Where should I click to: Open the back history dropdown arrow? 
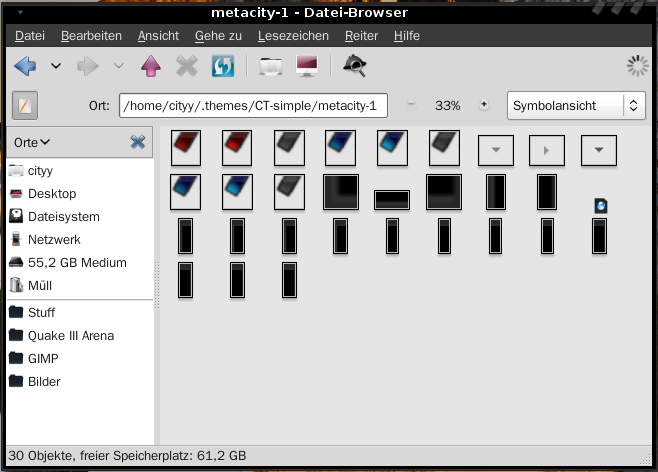click(56, 66)
